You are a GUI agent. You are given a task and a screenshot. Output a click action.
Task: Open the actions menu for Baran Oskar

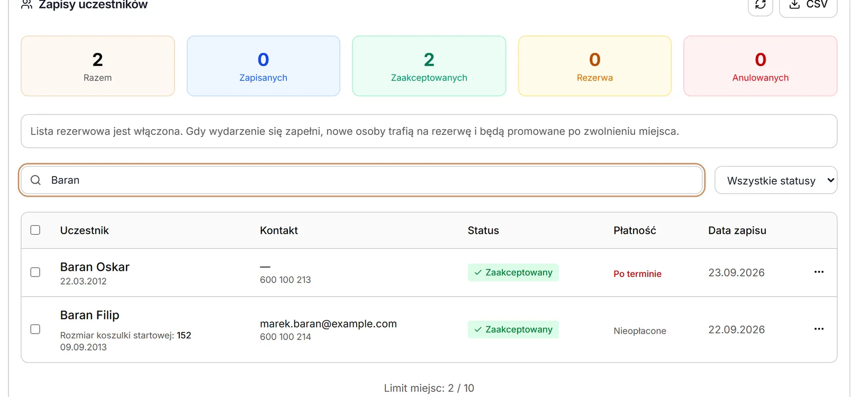(x=819, y=272)
